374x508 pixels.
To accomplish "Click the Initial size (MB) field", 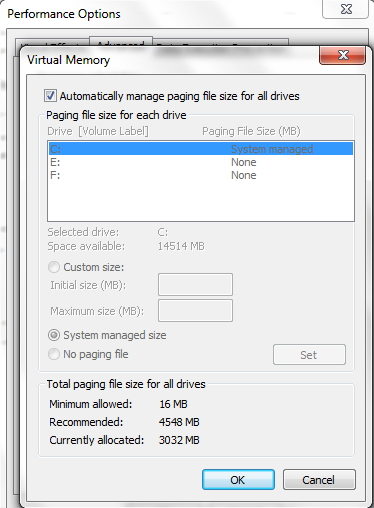I will tap(195, 284).
